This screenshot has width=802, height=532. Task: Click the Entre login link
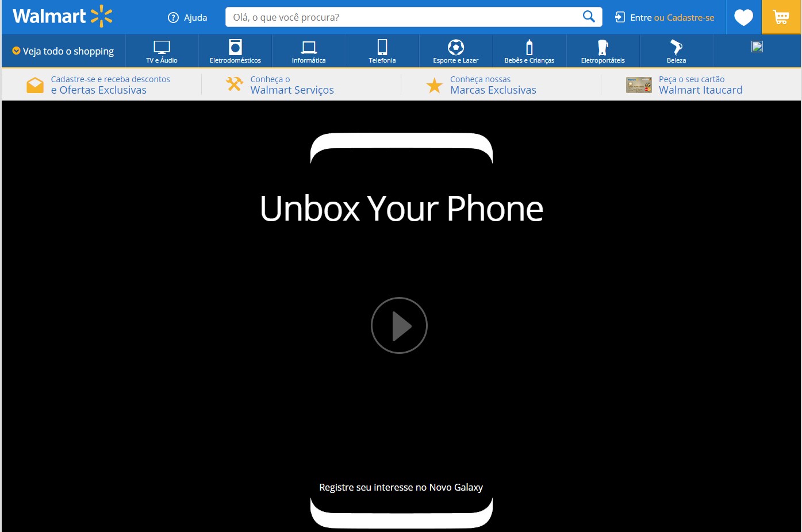pyautogui.click(x=640, y=18)
